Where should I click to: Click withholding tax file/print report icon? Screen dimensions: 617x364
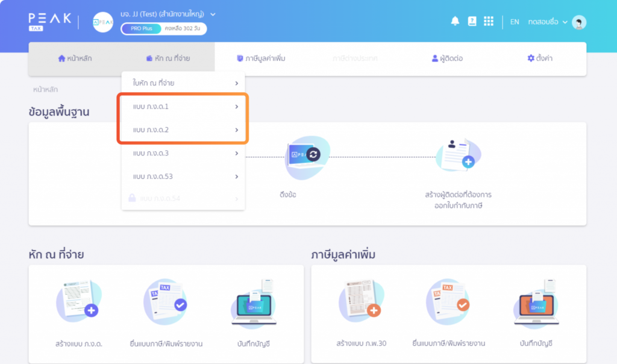[x=165, y=301]
